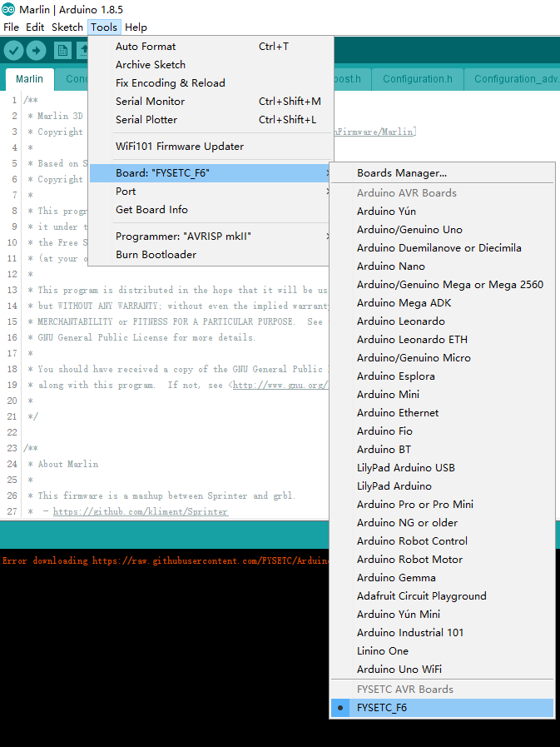The width and height of the screenshot is (560, 747).
Task: Select Arduino Pro or Pro Mini
Action: pyautogui.click(x=443, y=505)
